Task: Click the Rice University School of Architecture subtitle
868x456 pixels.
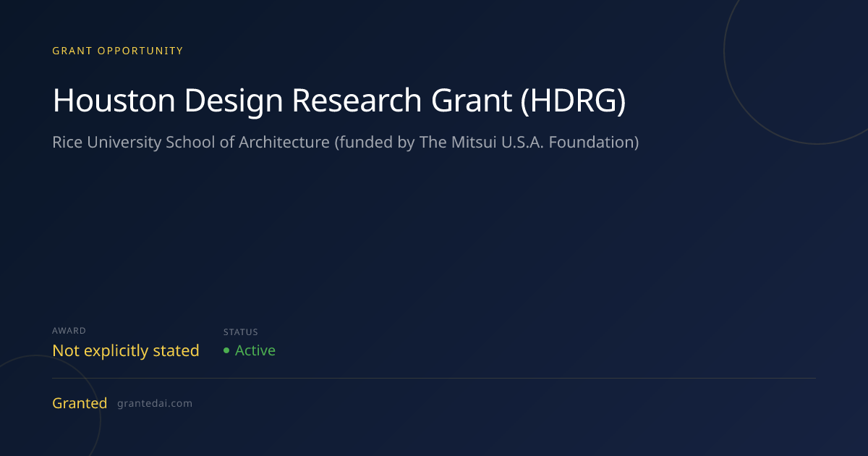Action: [346, 143]
